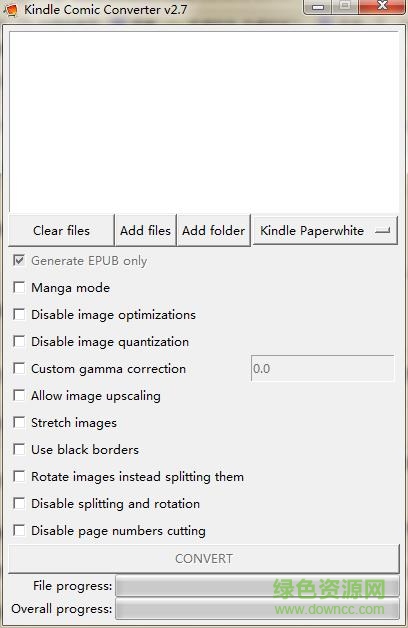The height and width of the screenshot is (628, 408).
Task: Enable Manga mode
Action: coord(19,287)
